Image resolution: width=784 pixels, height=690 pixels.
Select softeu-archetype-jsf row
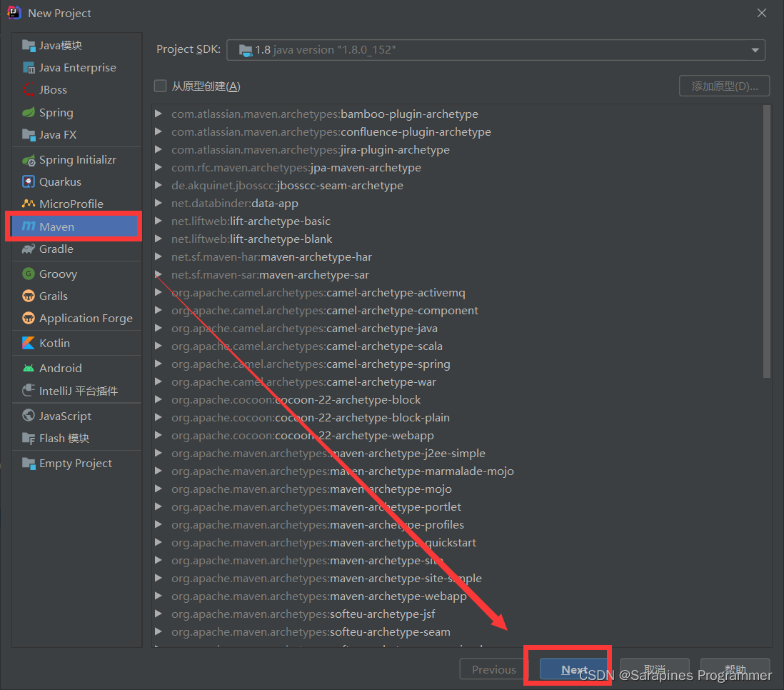pyautogui.click(x=458, y=614)
